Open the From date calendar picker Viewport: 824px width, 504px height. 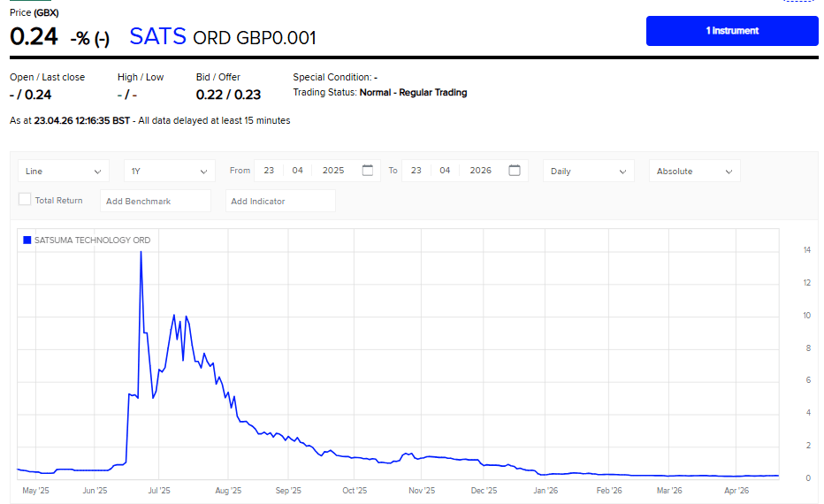coord(368,171)
